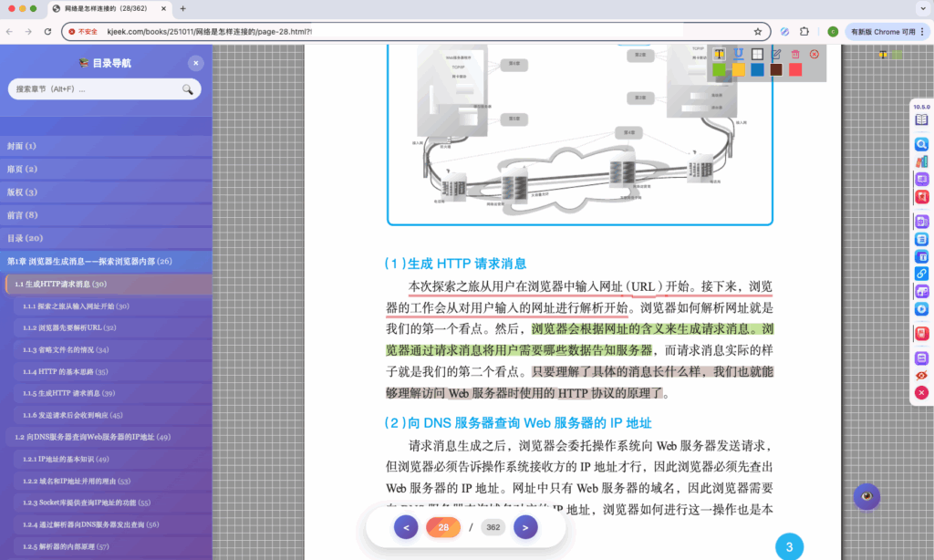Pick the green highlight color swatch

pyautogui.click(x=719, y=70)
